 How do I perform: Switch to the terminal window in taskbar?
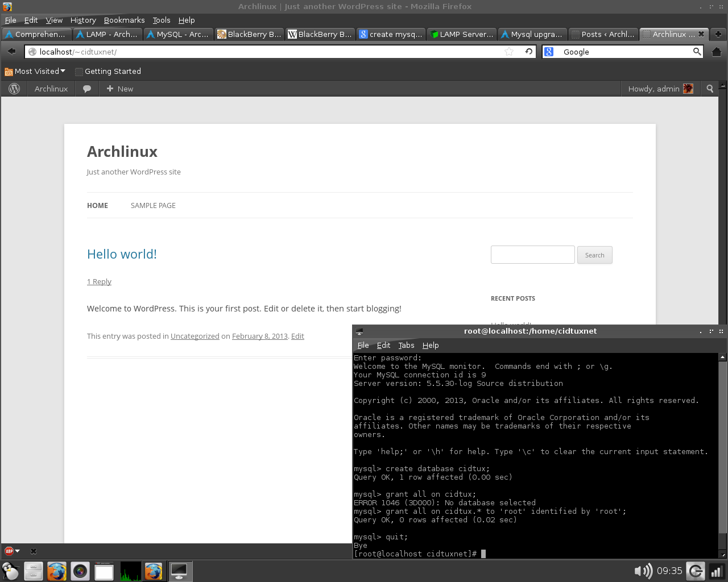[x=180, y=571]
